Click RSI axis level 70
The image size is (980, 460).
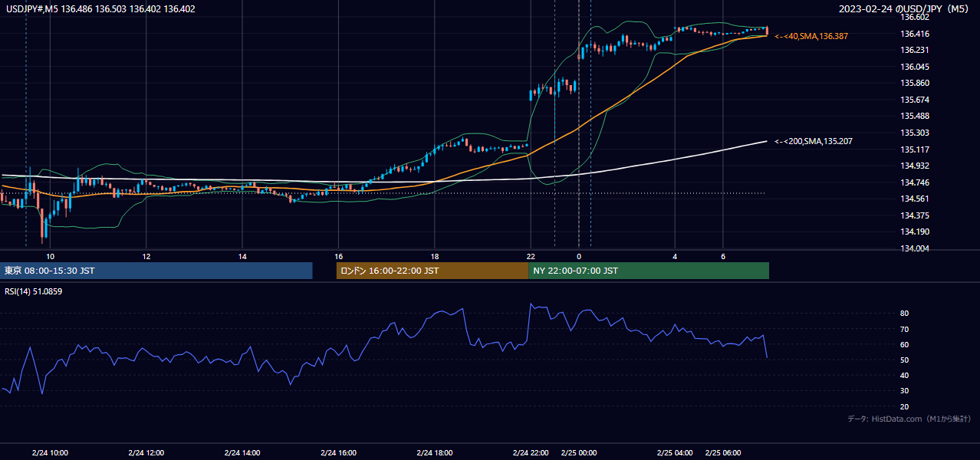point(905,329)
